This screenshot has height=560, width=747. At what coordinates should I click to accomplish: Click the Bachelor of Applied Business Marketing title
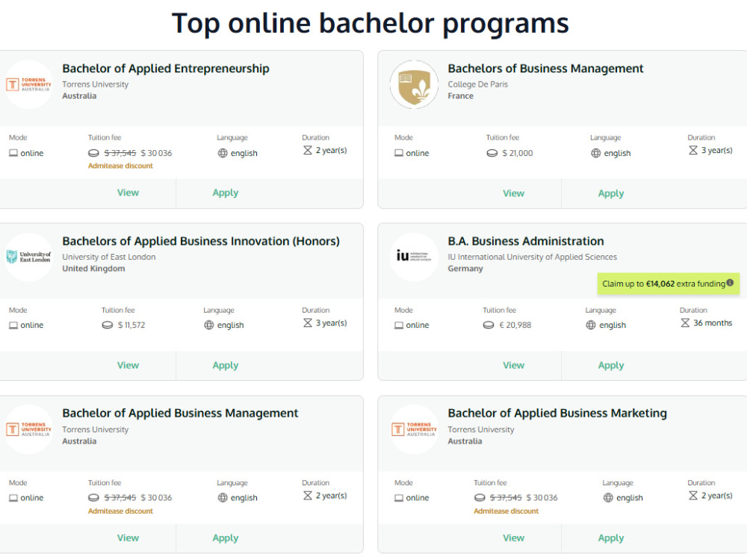click(557, 414)
